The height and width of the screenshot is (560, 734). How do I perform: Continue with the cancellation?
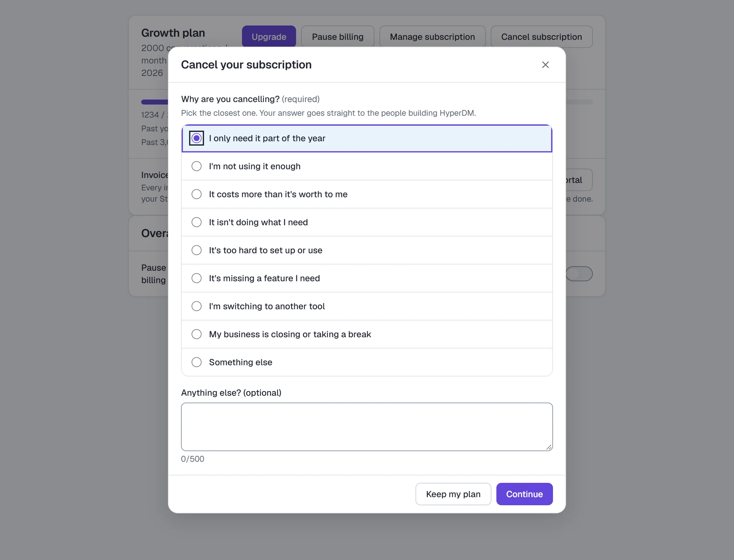tap(524, 494)
